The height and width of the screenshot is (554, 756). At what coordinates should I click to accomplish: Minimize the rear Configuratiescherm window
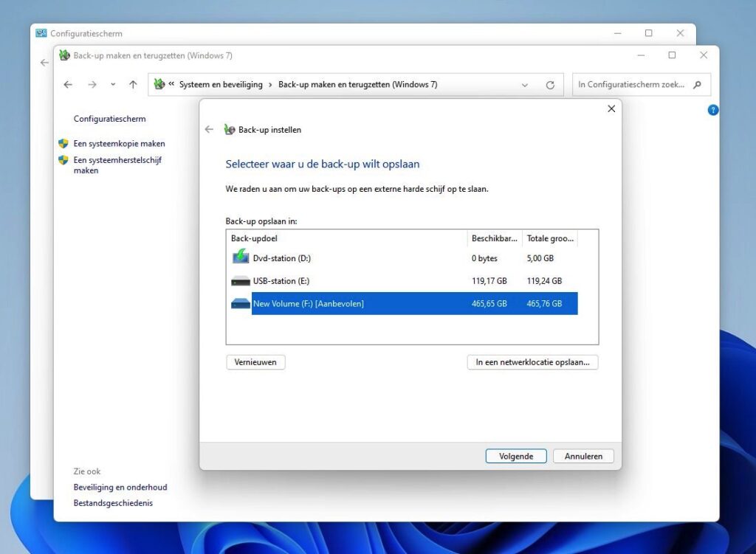618,33
